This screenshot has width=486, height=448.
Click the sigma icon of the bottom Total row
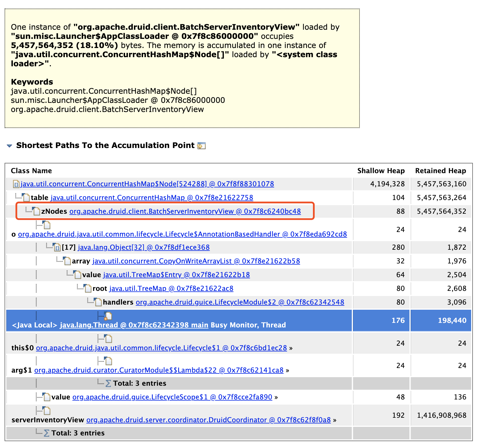coord(47,433)
